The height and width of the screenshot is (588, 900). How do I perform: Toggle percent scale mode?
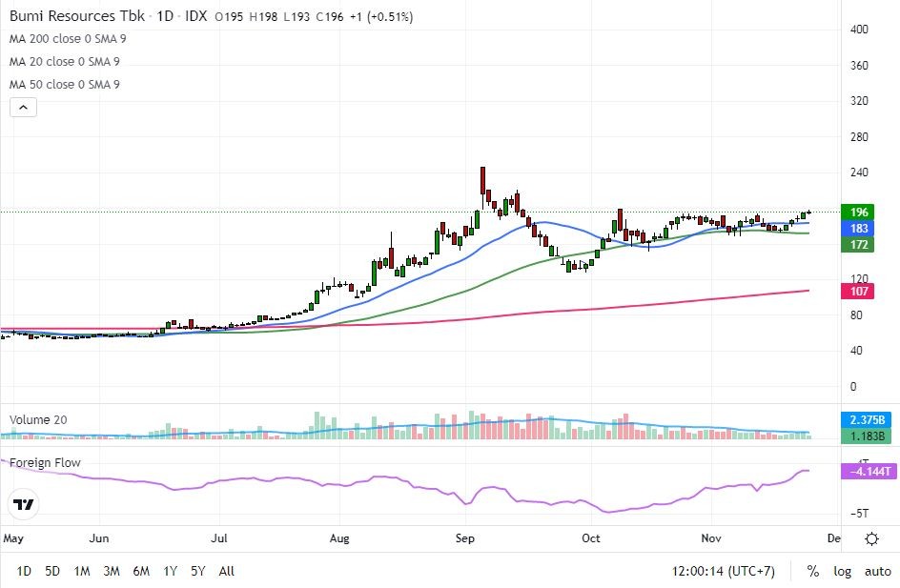812,571
